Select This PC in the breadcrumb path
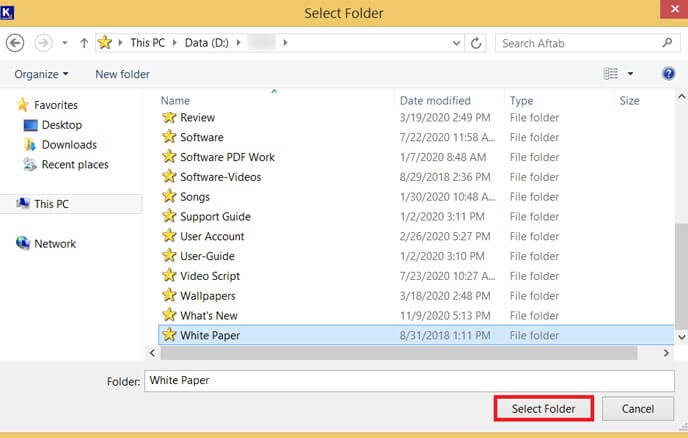The height and width of the screenshot is (438, 688). pyautogui.click(x=147, y=43)
